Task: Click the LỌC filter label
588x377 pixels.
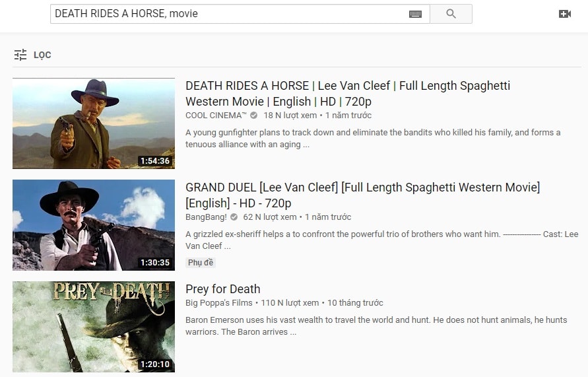Action: [x=42, y=55]
